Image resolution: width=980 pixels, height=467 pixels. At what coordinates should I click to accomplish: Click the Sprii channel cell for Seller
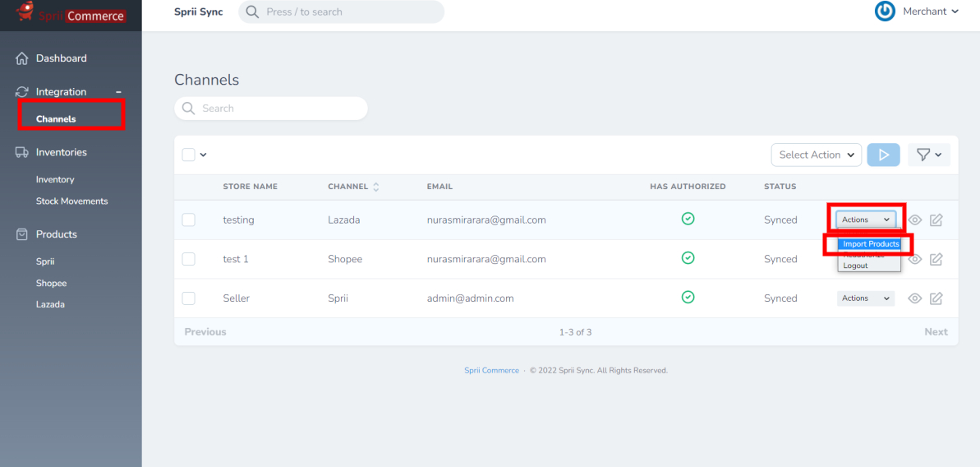tap(338, 298)
